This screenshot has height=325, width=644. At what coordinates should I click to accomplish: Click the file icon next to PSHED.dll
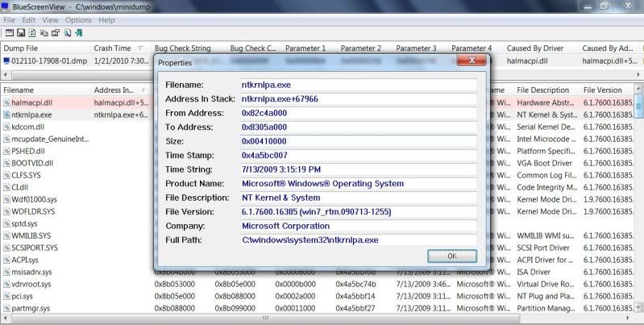coord(6,151)
